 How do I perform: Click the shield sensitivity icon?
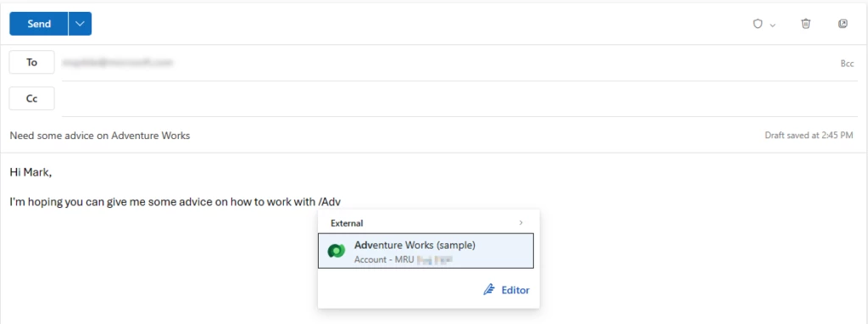pos(758,24)
